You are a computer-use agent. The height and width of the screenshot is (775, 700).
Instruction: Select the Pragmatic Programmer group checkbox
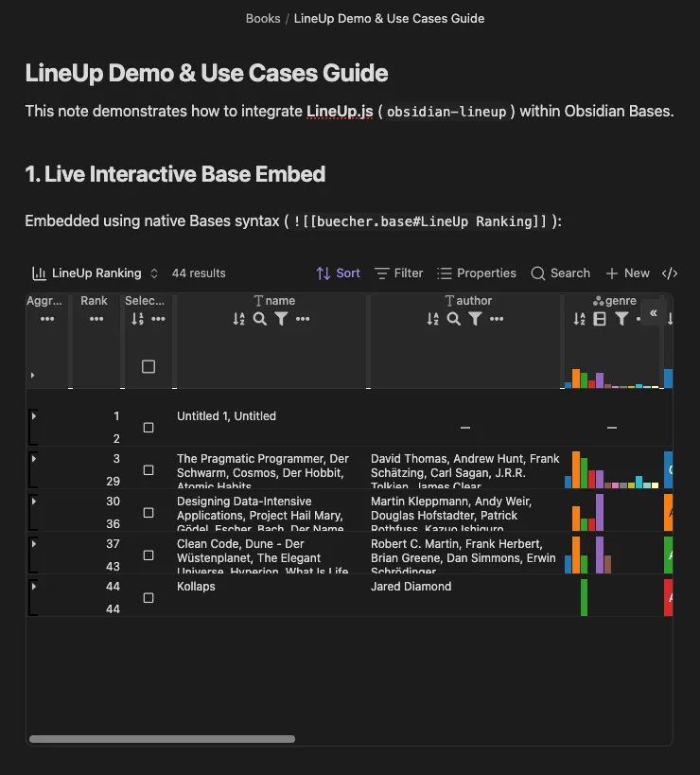[x=149, y=470]
